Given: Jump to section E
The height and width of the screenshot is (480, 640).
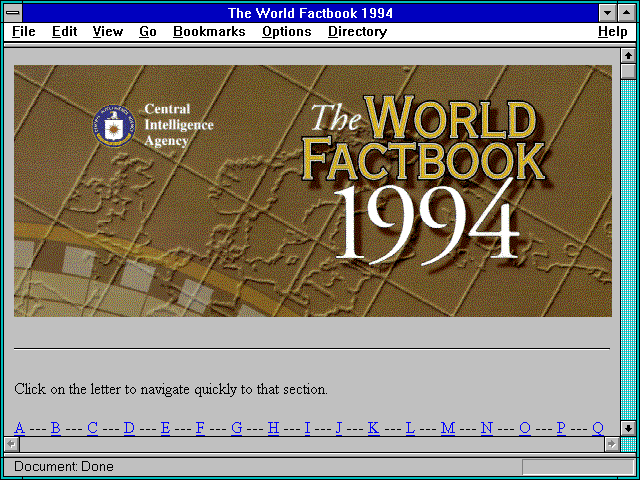Looking at the screenshot, I should point(165,428).
